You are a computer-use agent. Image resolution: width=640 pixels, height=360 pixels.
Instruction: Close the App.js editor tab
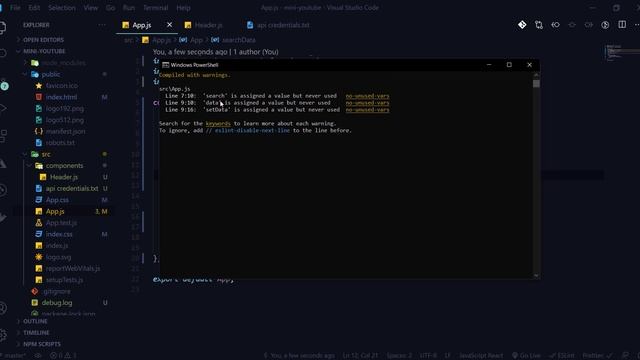[x=169, y=25]
